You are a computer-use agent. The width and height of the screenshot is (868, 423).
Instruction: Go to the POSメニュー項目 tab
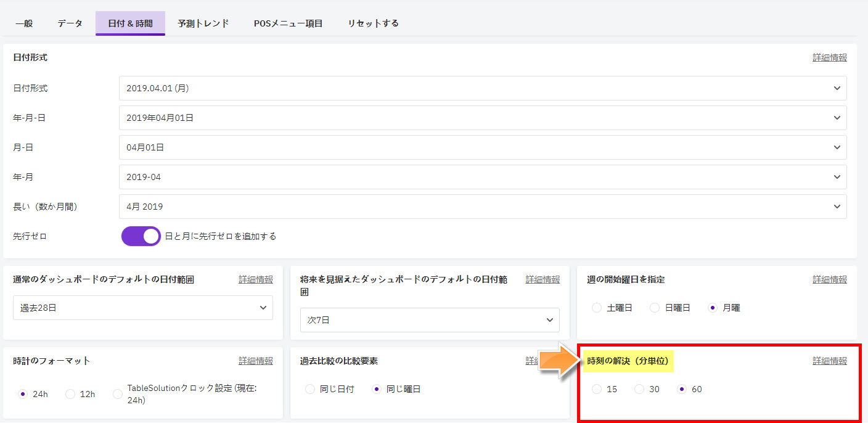288,23
